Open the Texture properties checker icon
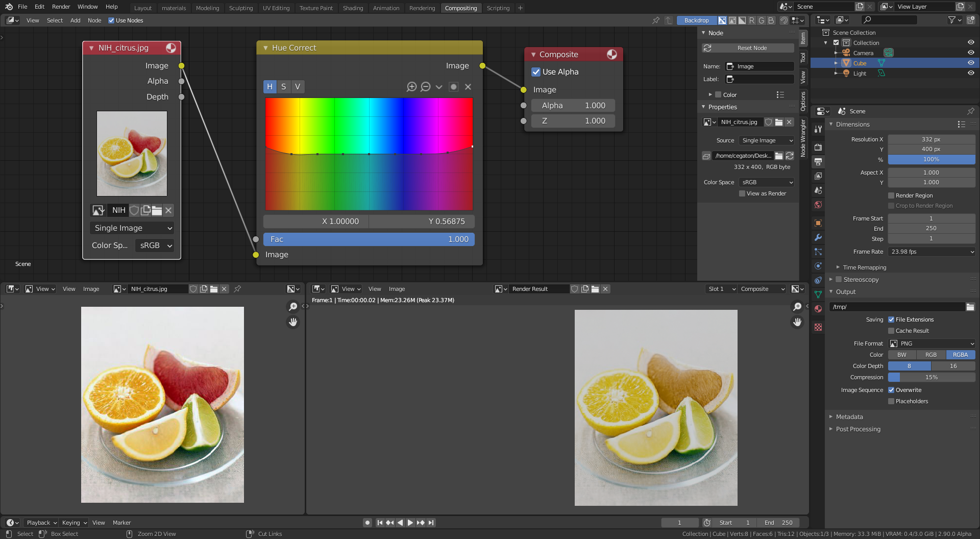The height and width of the screenshot is (539, 980). click(x=818, y=327)
